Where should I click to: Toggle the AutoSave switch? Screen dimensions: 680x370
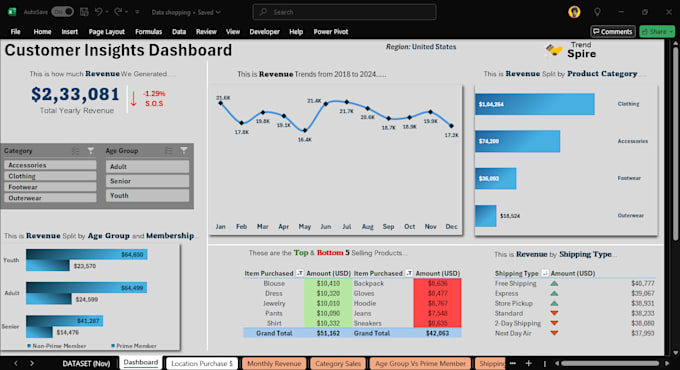click(62, 12)
